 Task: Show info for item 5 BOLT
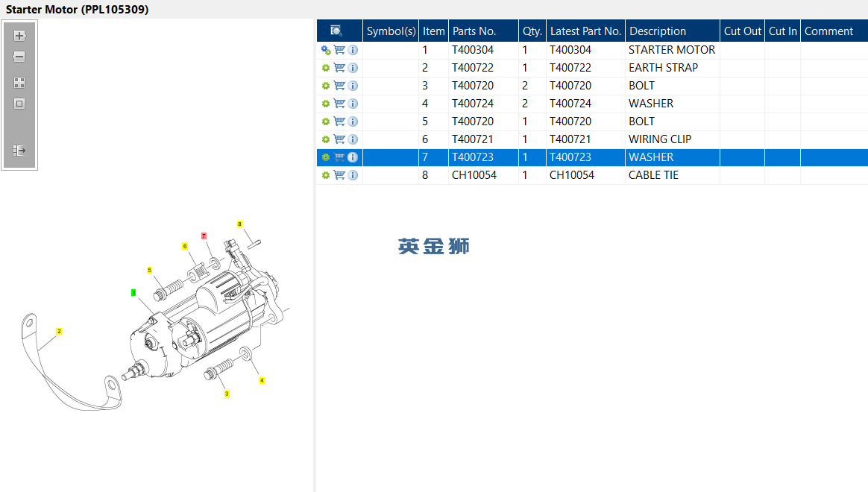coord(353,122)
